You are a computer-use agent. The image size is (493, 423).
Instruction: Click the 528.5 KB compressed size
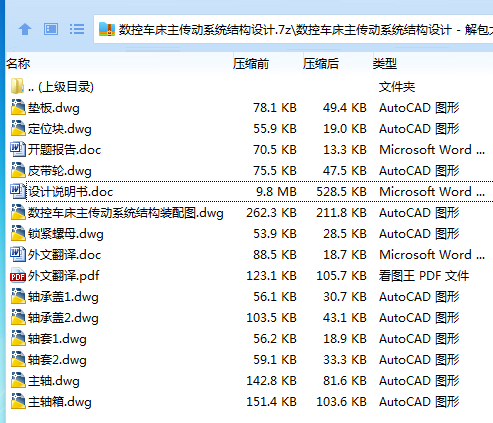click(341, 192)
